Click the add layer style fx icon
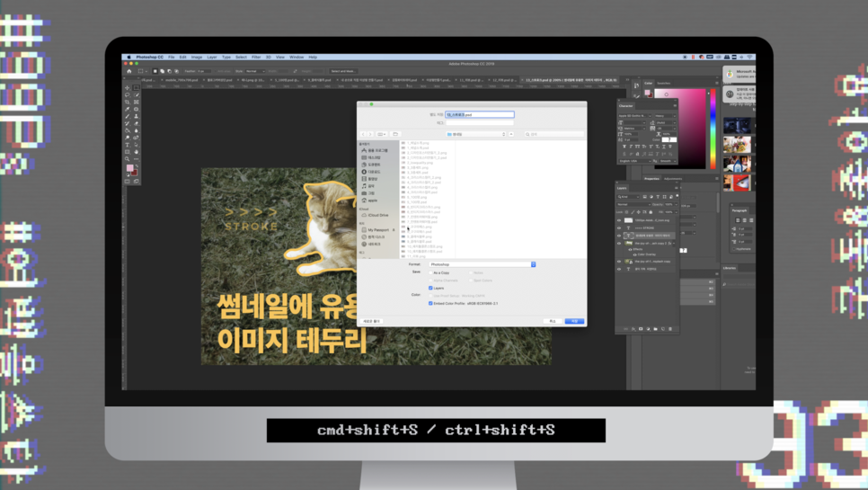The width and height of the screenshot is (868, 490). coord(633,329)
